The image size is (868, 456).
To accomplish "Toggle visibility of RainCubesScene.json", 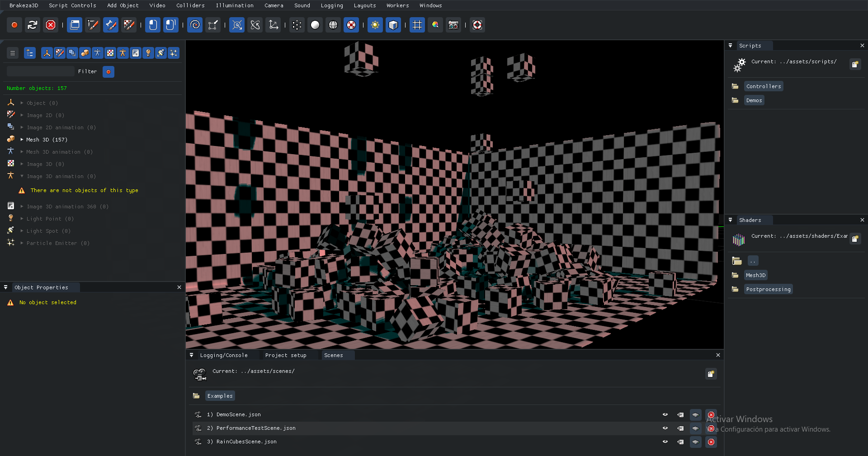I will pos(665,442).
